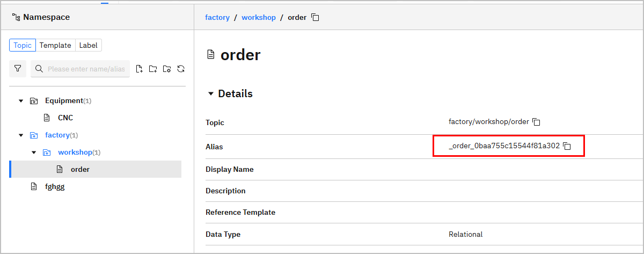Click the name/alias search field
Image resolution: width=644 pixels, height=254 pixels.
(86, 69)
